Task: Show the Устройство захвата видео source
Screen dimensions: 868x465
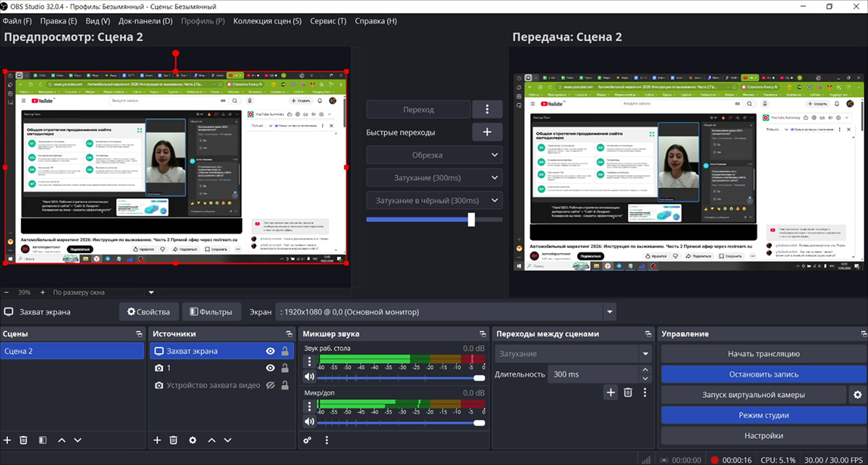Action: [x=271, y=385]
